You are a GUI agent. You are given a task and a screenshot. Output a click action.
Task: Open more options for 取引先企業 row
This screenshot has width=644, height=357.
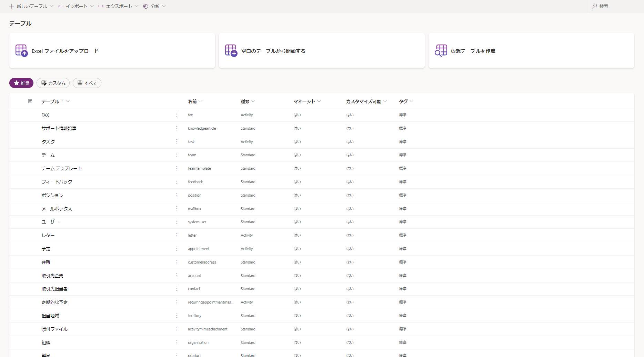pos(177,275)
